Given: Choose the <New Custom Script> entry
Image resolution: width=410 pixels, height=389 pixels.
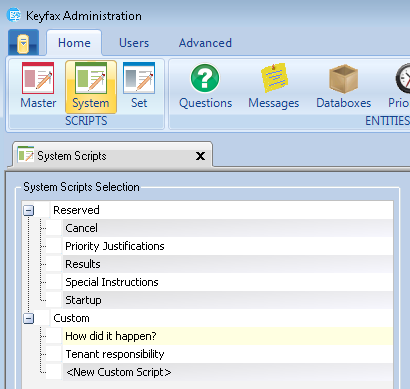Looking at the screenshot, I should [228, 372].
